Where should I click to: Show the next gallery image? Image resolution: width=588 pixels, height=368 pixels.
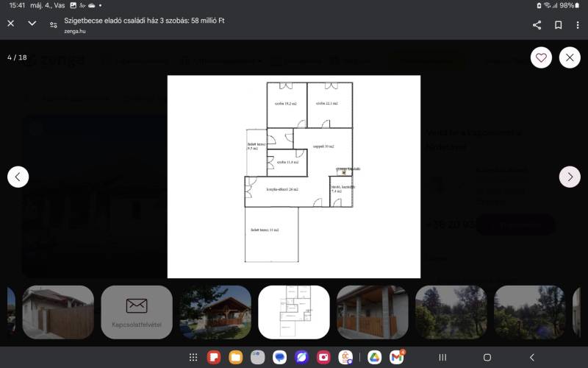point(570,177)
